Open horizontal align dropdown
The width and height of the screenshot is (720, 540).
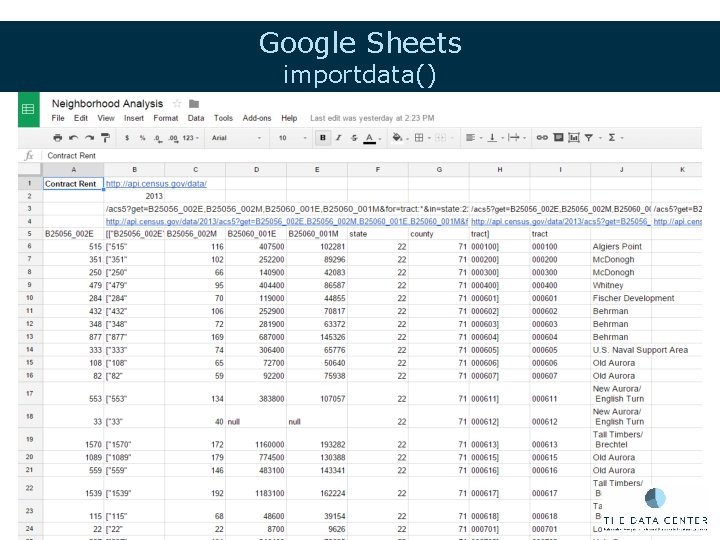(473, 138)
